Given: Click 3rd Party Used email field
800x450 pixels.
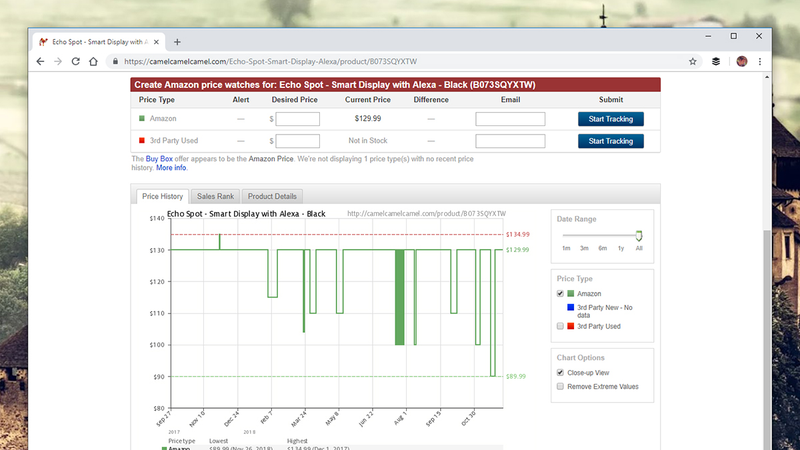Looking at the screenshot, I should point(510,141).
